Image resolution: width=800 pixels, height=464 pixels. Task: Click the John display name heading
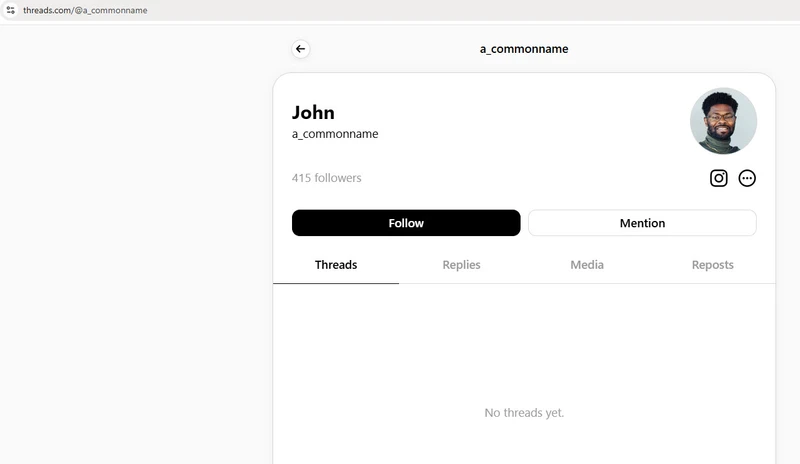click(313, 112)
